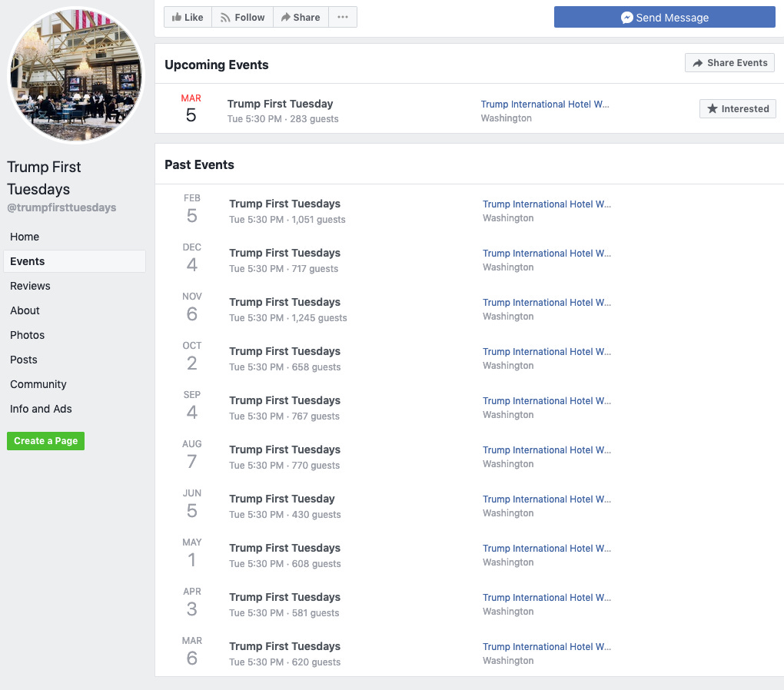Click the Past Events heading
The height and width of the screenshot is (690, 784).
pos(199,164)
